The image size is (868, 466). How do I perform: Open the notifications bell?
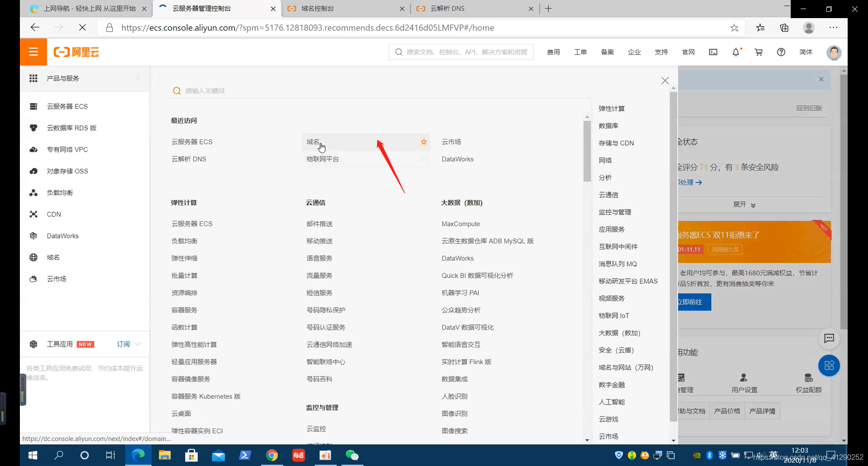tap(736, 52)
